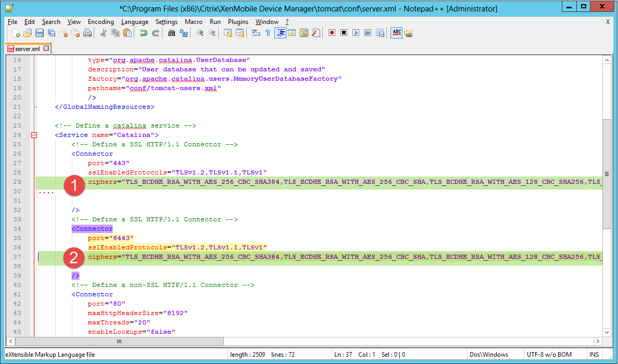This screenshot has height=364, width=618.
Task: Toggle Show All Characters pilcrow icon
Action: 268,33
